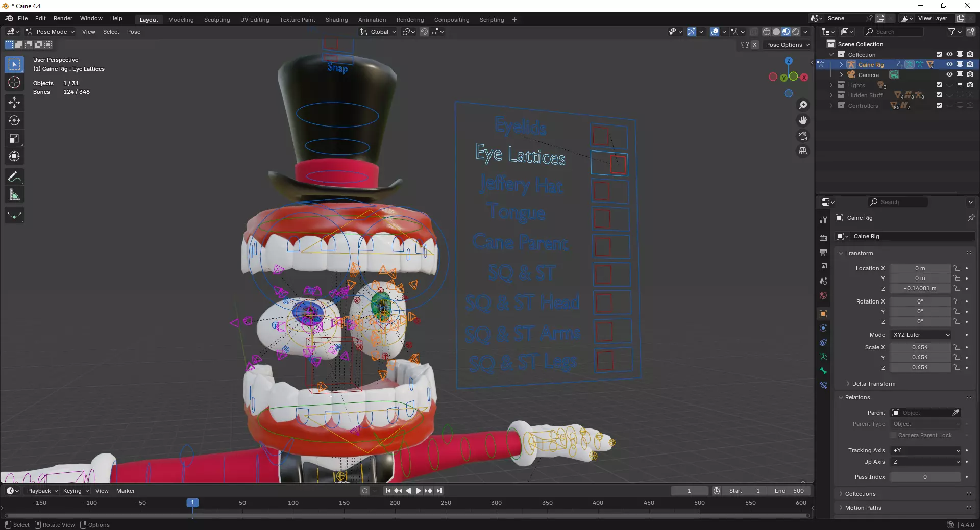Toggle viewport overlays display
The width and height of the screenshot is (980, 530).
715,32
